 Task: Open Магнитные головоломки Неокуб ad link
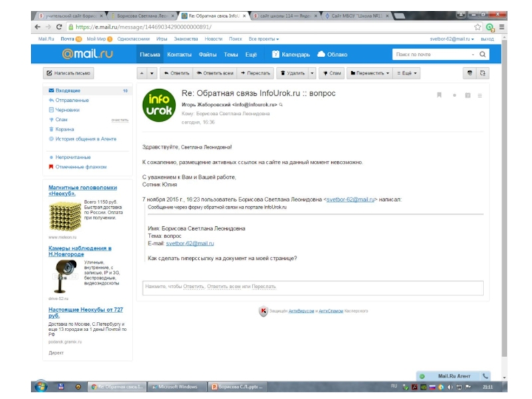point(82,190)
